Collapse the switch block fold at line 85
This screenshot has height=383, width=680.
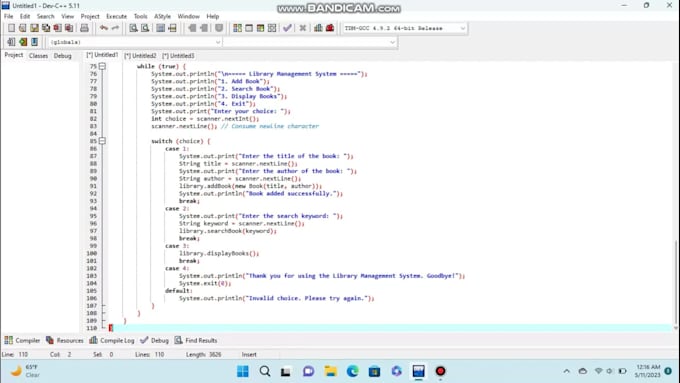pos(102,141)
